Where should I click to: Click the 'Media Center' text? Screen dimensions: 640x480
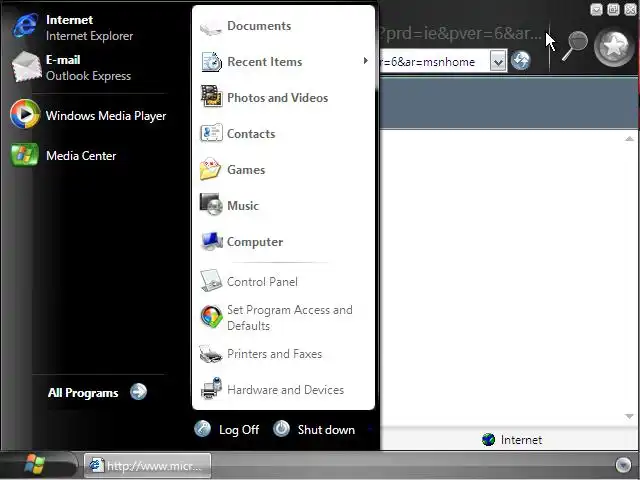tap(81, 156)
